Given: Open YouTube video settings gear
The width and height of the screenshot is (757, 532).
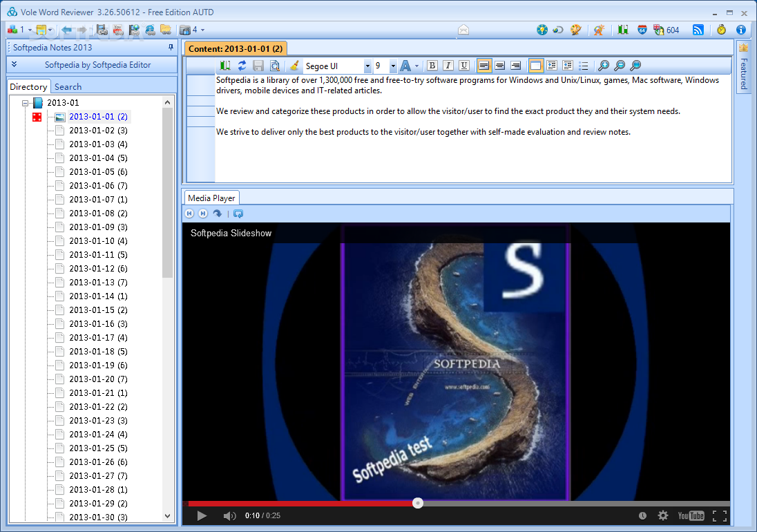Looking at the screenshot, I should click(x=663, y=515).
